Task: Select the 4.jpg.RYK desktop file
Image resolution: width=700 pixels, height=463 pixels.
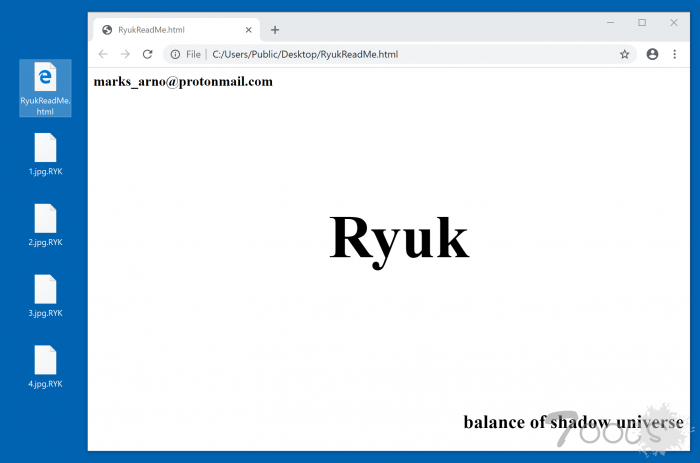Action: (x=45, y=367)
